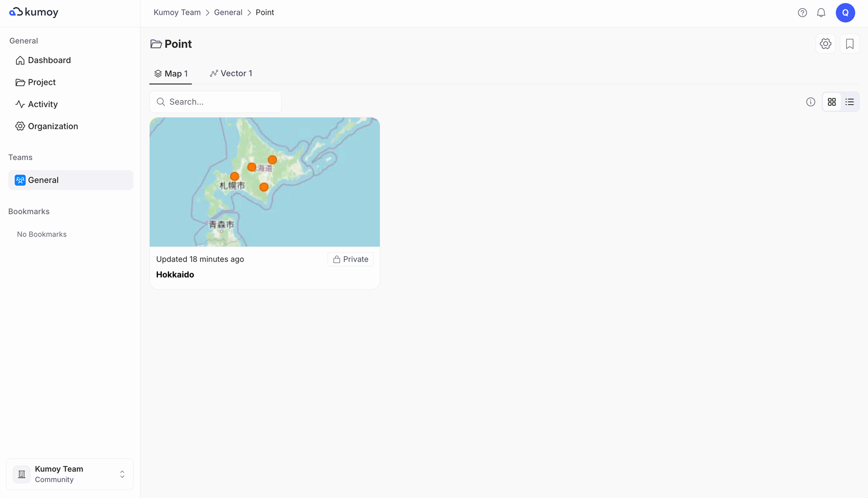Open the Q user avatar menu

click(845, 13)
